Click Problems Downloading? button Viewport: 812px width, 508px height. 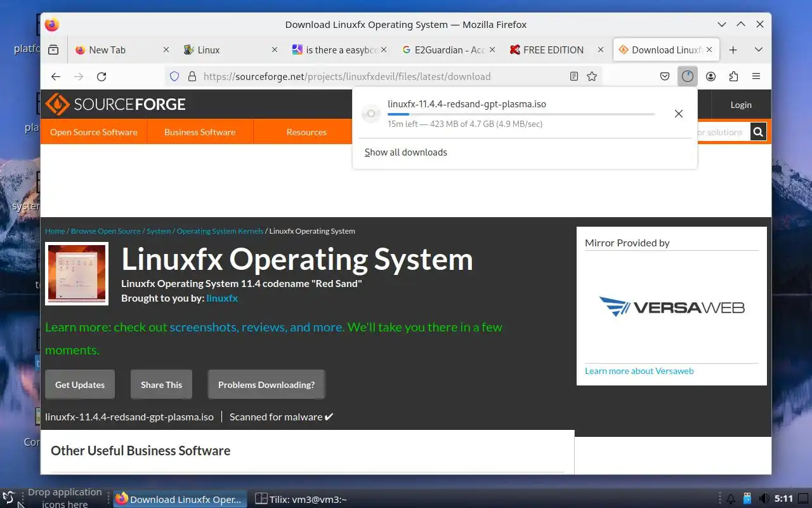[266, 384]
